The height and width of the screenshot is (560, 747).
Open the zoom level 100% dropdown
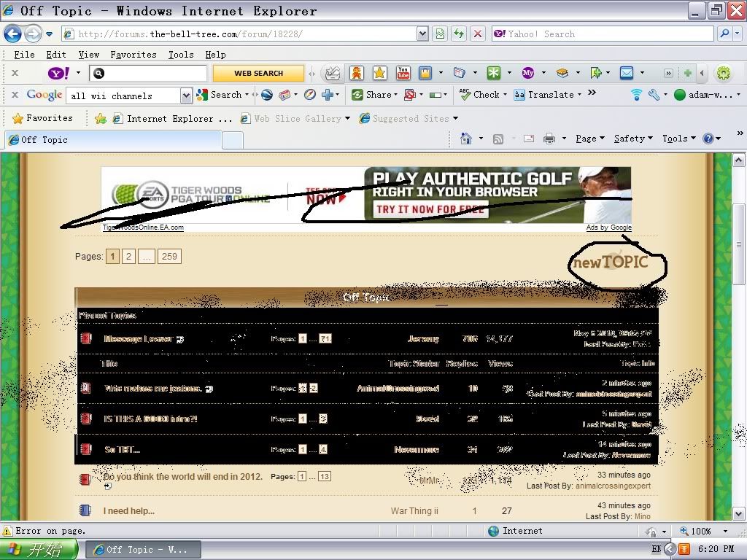point(725,532)
